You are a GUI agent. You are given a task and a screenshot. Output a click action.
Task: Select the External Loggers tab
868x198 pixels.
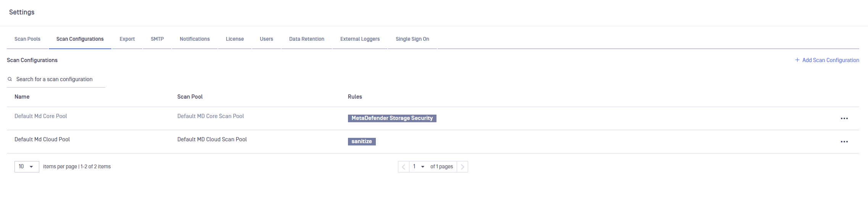tap(360, 39)
